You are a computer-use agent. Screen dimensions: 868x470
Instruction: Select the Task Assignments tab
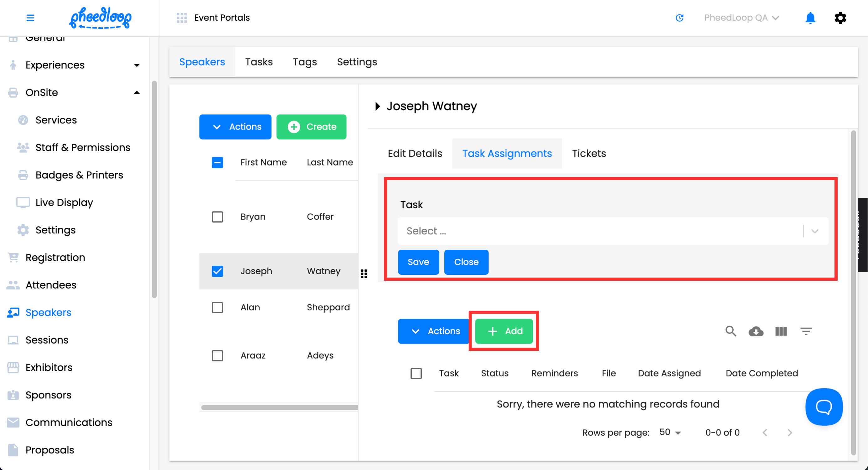pyautogui.click(x=507, y=154)
